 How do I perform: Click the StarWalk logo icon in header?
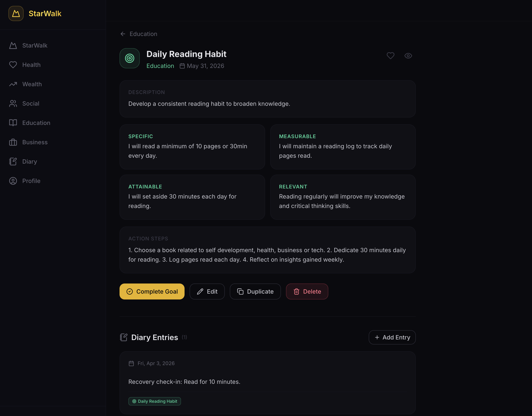(16, 13)
